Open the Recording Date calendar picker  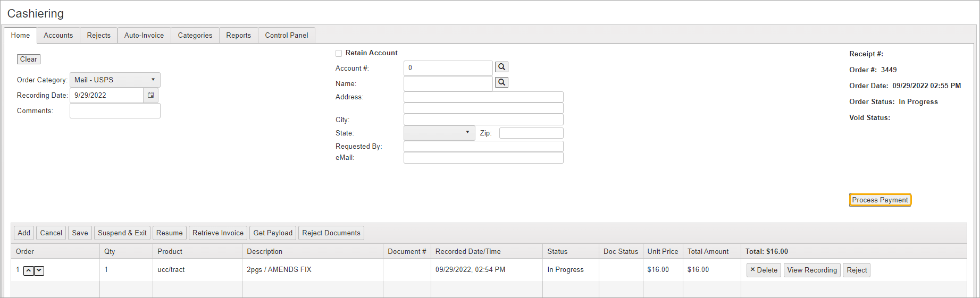(x=151, y=95)
